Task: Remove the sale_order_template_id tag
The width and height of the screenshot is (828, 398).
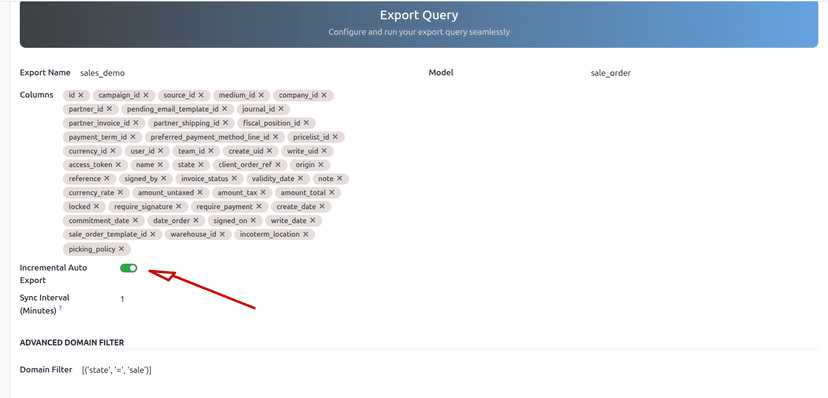Action: (x=153, y=234)
